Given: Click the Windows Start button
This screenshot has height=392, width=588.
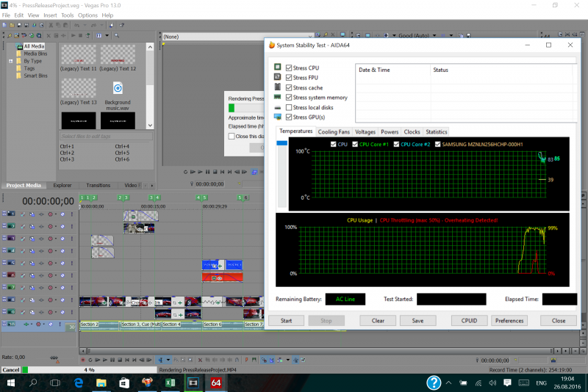Looking at the screenshot, I should 10,383.
